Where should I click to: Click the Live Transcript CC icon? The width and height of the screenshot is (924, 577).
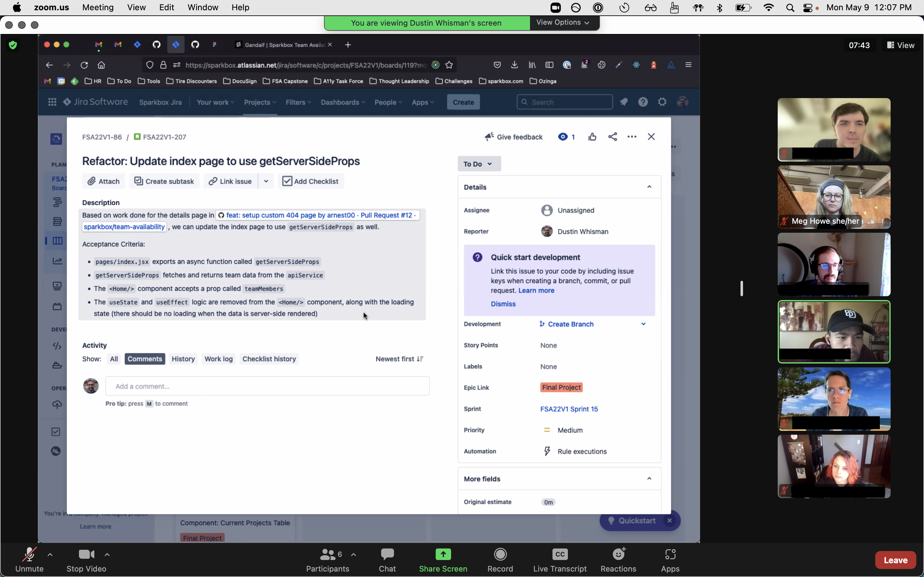(x=560, y=555)
